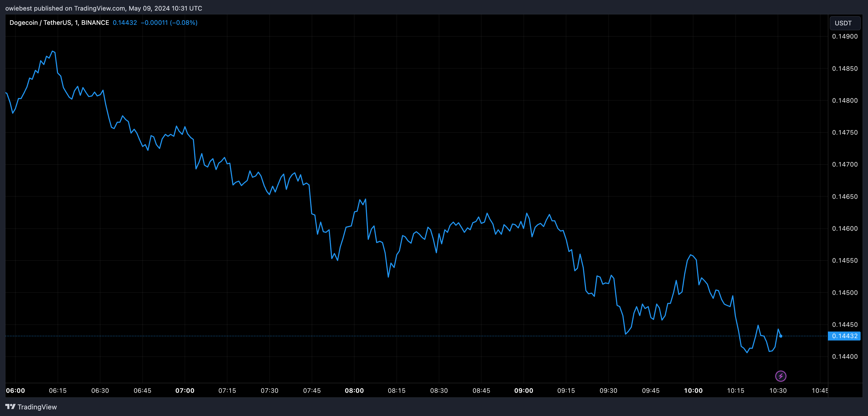Click the 08:45 time axis label
Screen dimensions: 868x416
click(x=481, y=390)
